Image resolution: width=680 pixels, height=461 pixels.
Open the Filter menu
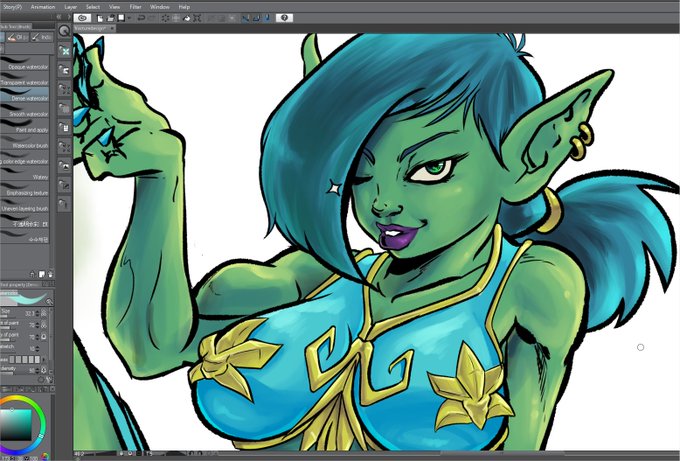tap(135, 7)
